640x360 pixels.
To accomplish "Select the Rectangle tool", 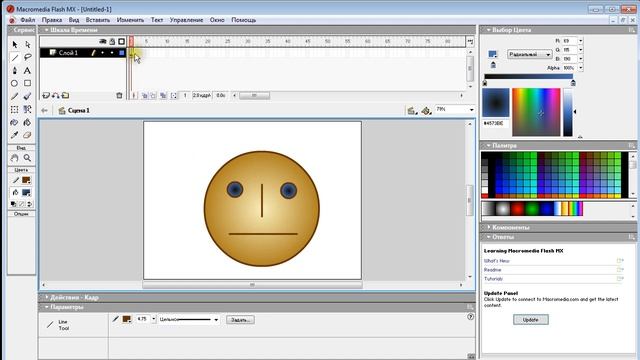I will [x=27, y=83].
